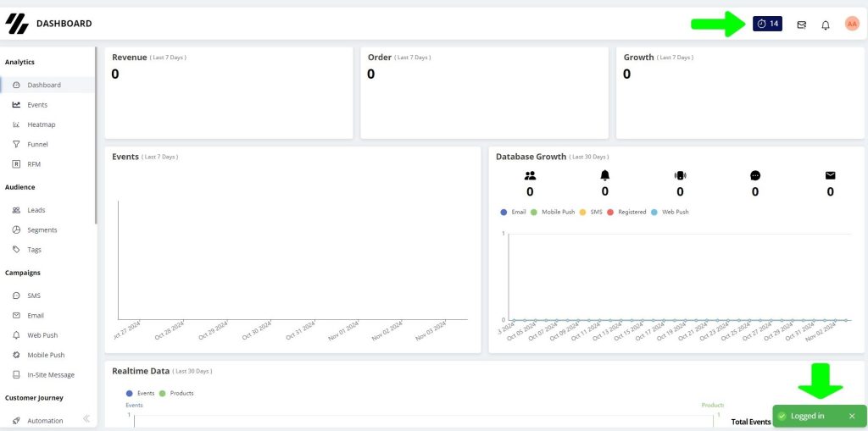Viewport: 868px width, 431px height.
Task: Select the vibrating phone icon in Database Growth
Action: 680,175
